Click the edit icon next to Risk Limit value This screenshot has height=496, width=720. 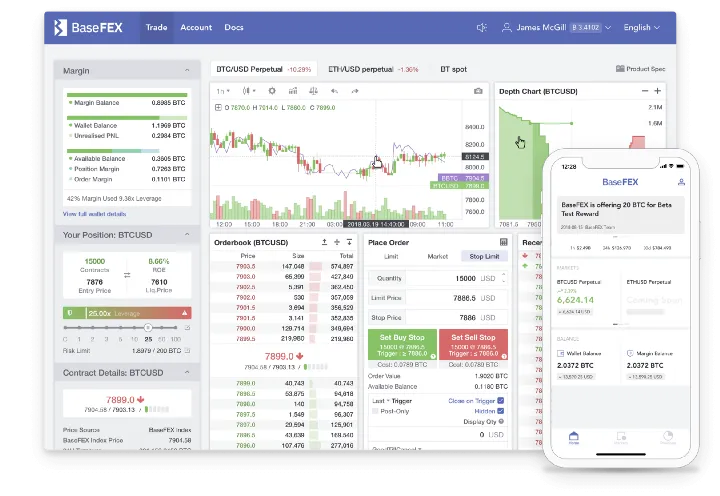pyautogui.click(x=187, y=350)
